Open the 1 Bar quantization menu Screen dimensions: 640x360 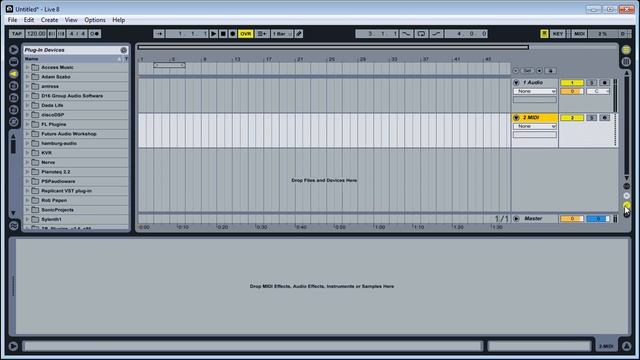click(x=282, y=34)
